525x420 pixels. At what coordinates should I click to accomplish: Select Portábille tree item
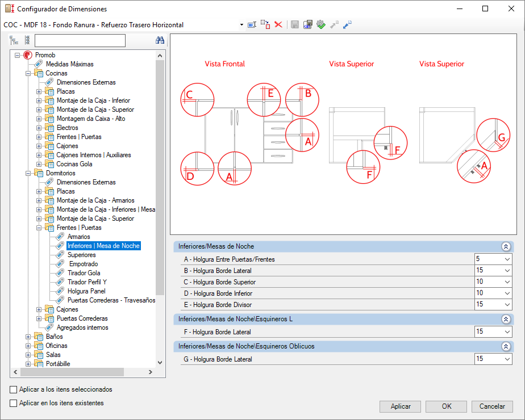[x=58, y=364]
